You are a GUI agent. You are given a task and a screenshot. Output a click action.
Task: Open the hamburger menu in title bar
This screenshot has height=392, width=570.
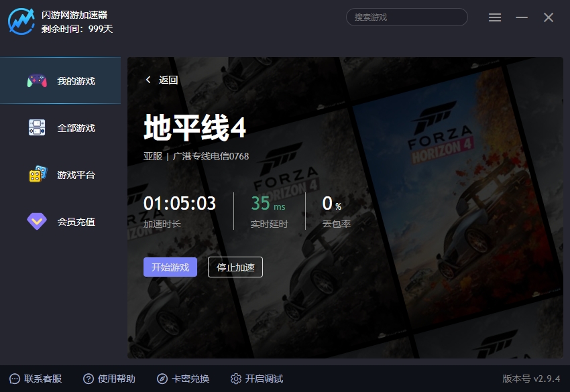(495, 17)
